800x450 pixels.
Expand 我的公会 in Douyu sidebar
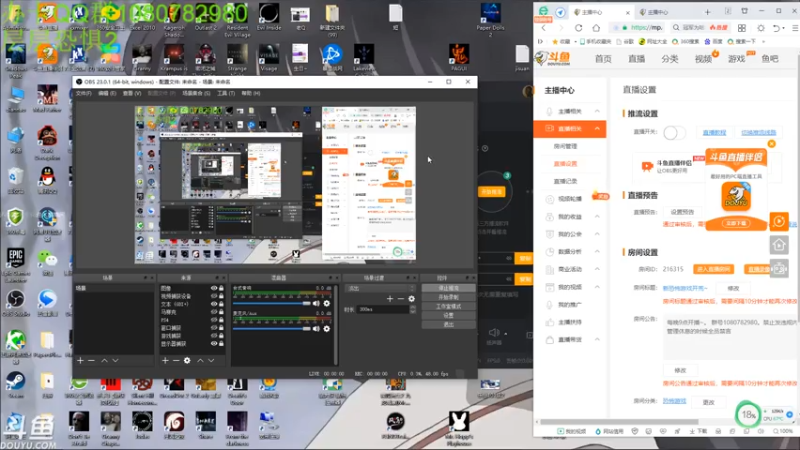click(x=597, y=234)
